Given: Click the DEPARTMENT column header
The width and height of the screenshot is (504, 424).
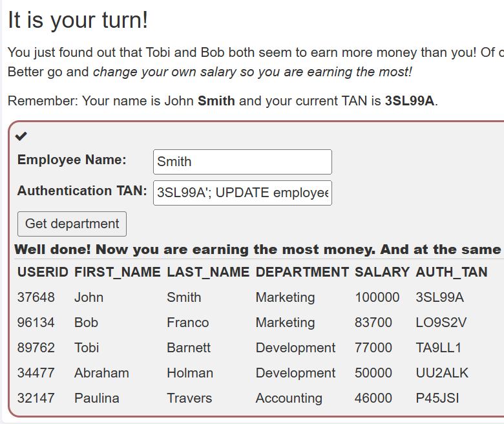Looking at the screenshot, I should click(302, 272).
